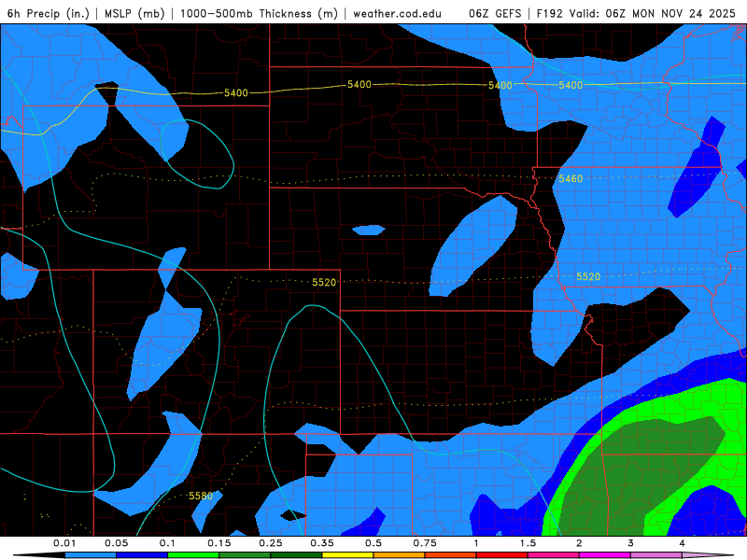
Task: Click the dark blue 0.05 legend swatch
Action: [142, 555]
